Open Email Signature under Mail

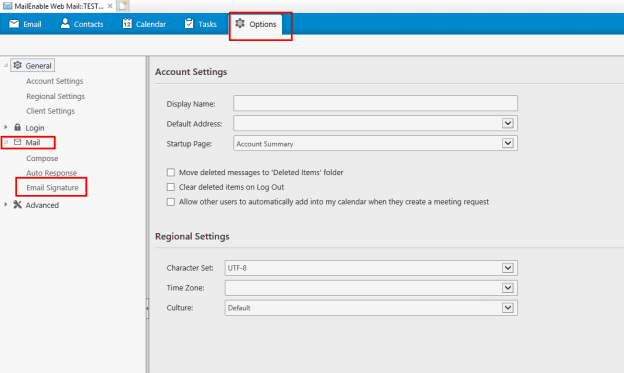point(52,187)
